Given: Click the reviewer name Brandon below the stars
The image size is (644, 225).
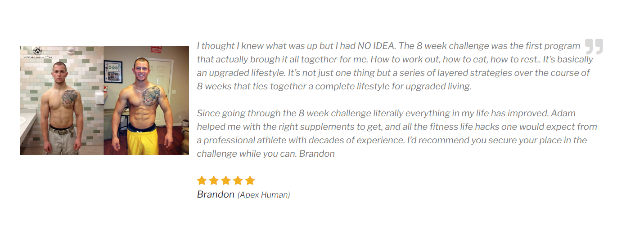Looking at the screenshot, I should (x=216, y=194).
